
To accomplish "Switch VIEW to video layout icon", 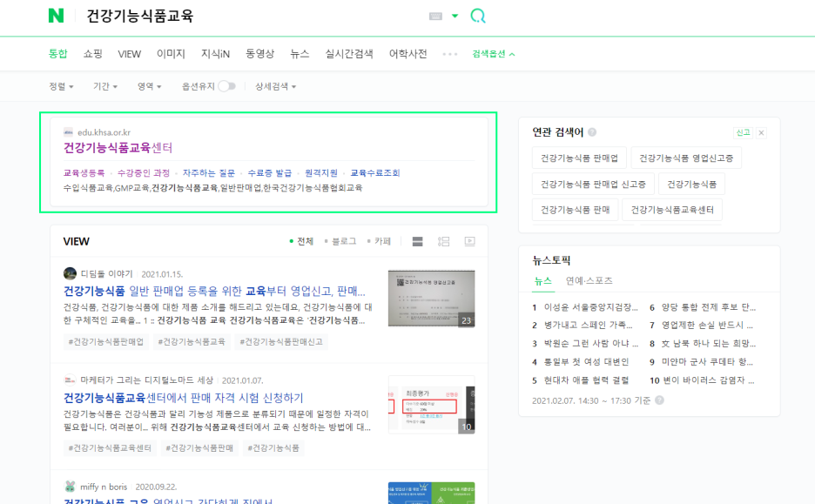I will (x=470, y=241).
